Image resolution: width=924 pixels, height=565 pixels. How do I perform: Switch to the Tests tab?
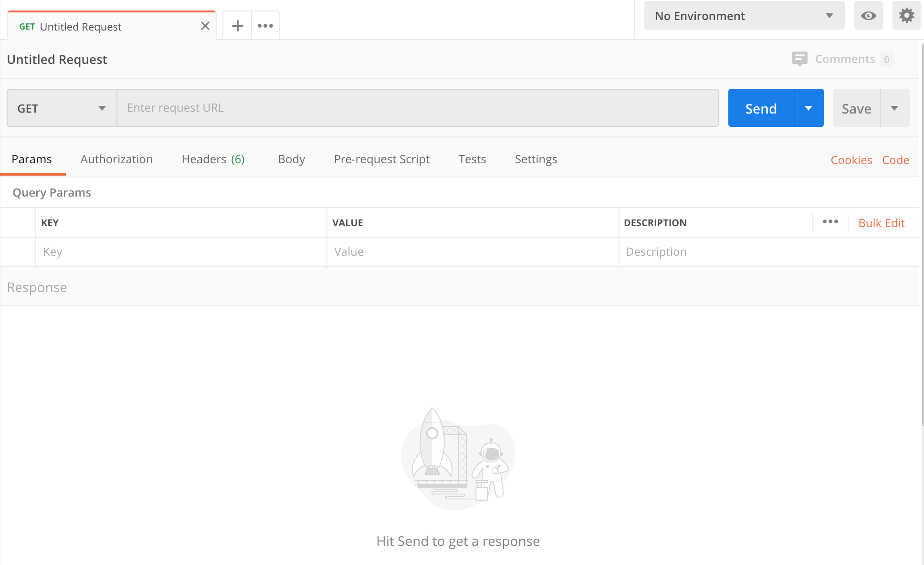pyautogui.click(x=472, y=159)
